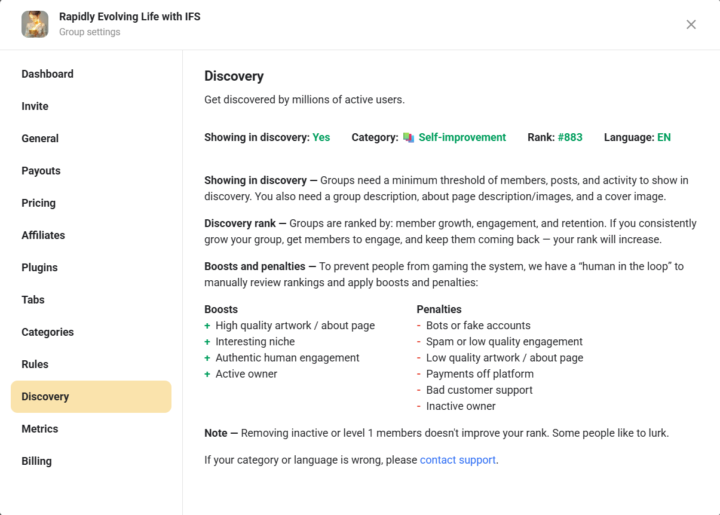The width and height of the screenshot is (720, 515).
Task: Click the group title heading
Action: [130, 17]
